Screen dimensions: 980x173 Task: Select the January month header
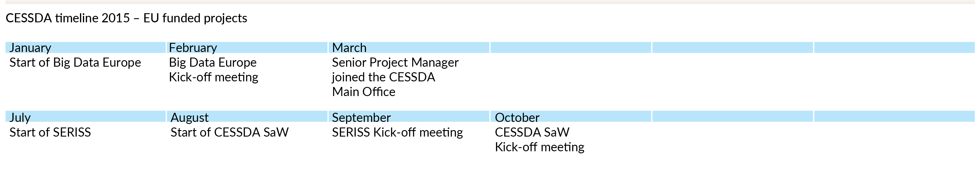click(86, 48)
